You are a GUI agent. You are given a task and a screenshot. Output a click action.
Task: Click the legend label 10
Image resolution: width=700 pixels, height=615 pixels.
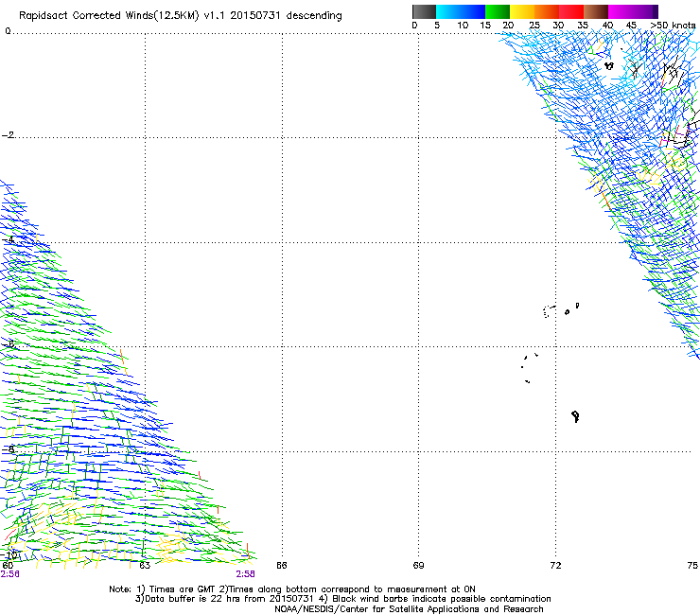[463, 26]
